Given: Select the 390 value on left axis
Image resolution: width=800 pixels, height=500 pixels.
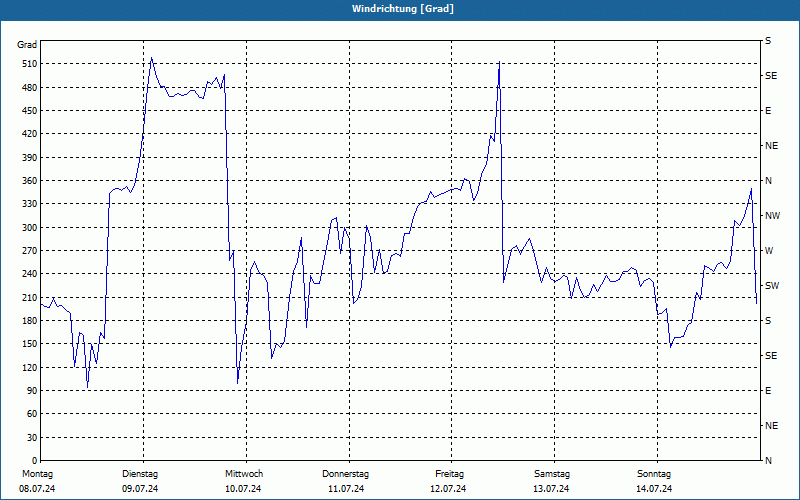Looking at the screenshot, I should pos(31,157).
